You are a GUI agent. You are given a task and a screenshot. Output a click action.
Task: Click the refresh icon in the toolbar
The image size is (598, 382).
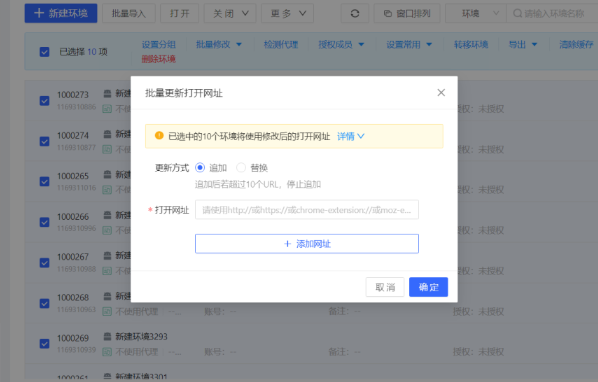[355, 14]
